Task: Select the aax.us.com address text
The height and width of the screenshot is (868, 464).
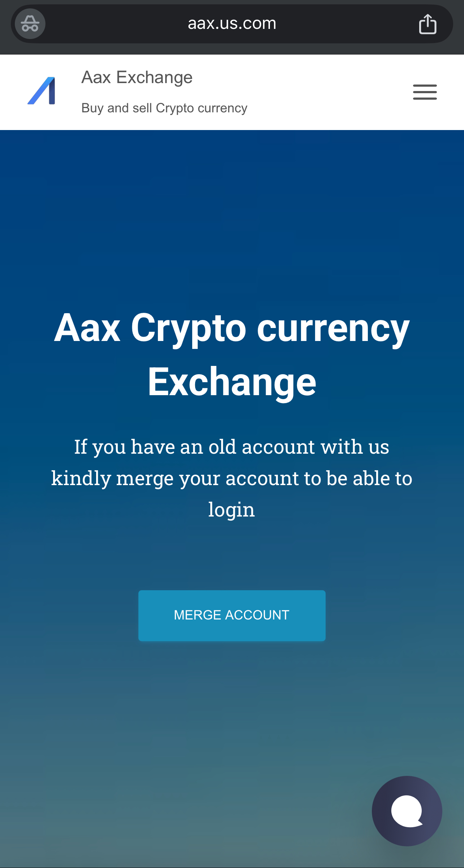Action: [232, 23]
